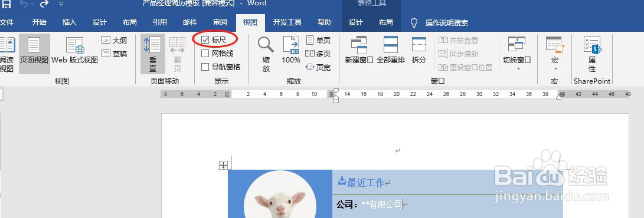The width and height of the screenshot is (644, 218).
Task: Click 新建窗口 button
Action: click(359, 50)
